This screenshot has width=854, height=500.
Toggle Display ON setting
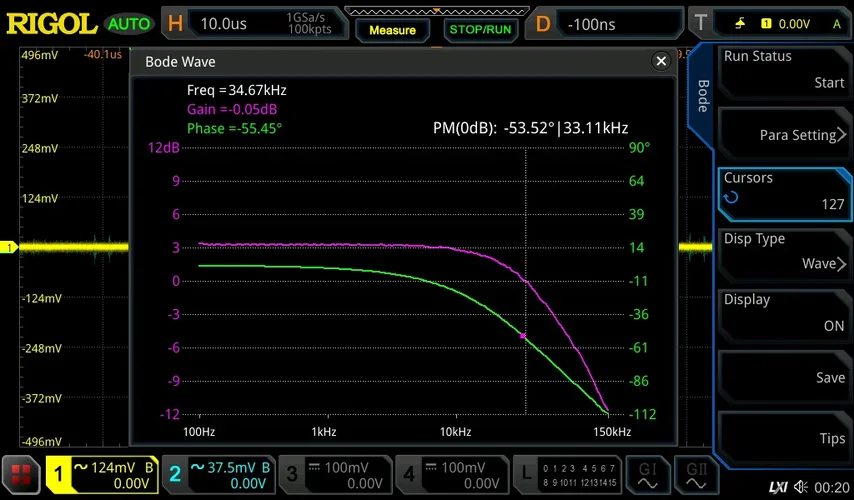pos(784,316)
